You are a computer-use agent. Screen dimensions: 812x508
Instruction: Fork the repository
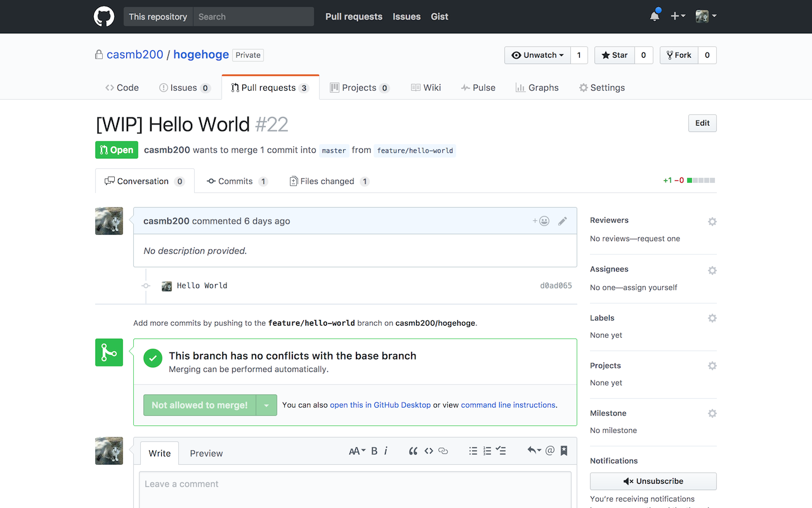[679, 55]
